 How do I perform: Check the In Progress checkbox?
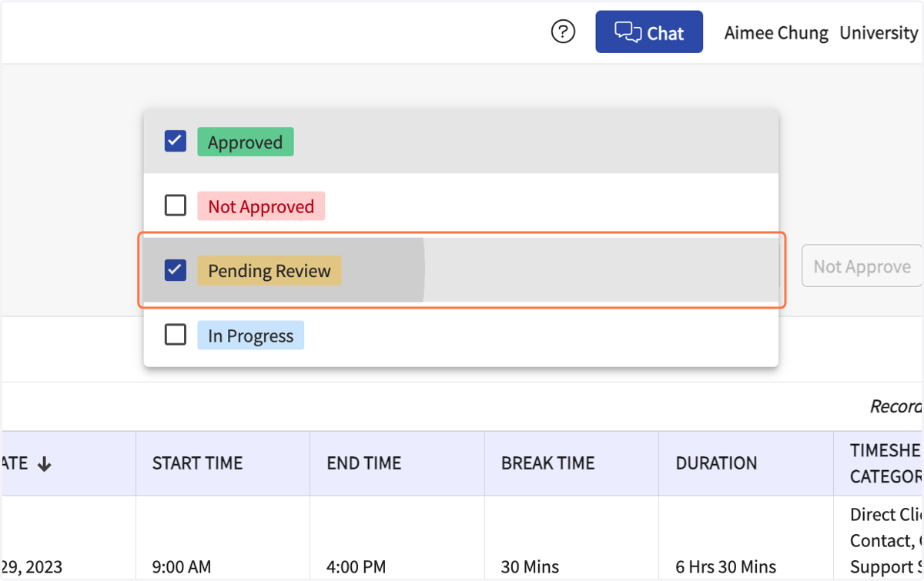coord(176,335)
